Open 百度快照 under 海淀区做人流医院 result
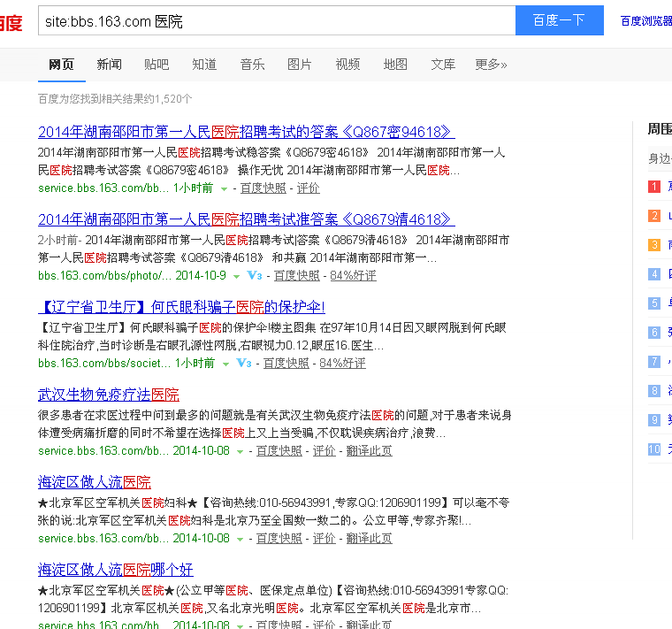Image resolution: width=672 pixels, height=629 pixels. [279, 538]
